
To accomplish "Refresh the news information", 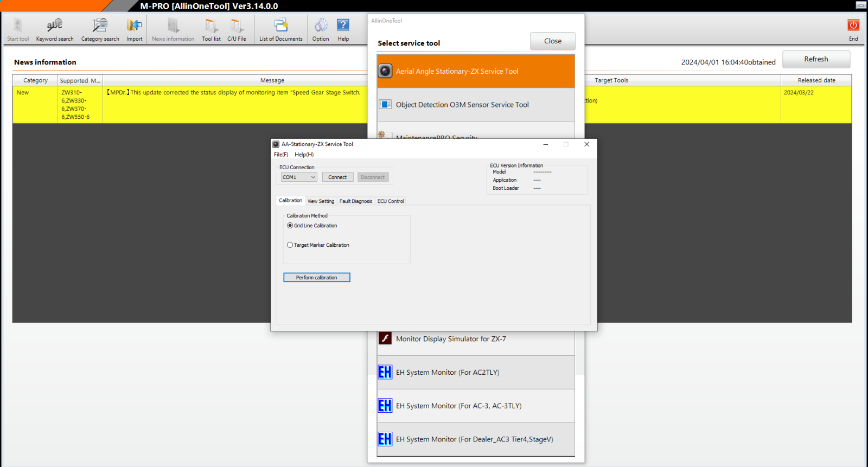I will tap(816, 59).
